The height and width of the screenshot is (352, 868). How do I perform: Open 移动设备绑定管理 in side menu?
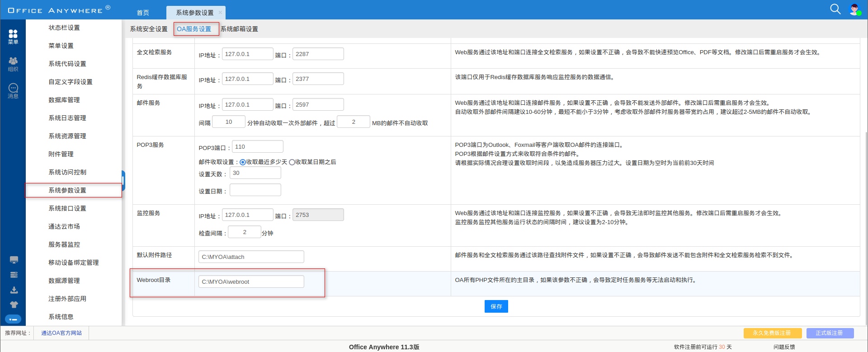[x=74, y=263]
